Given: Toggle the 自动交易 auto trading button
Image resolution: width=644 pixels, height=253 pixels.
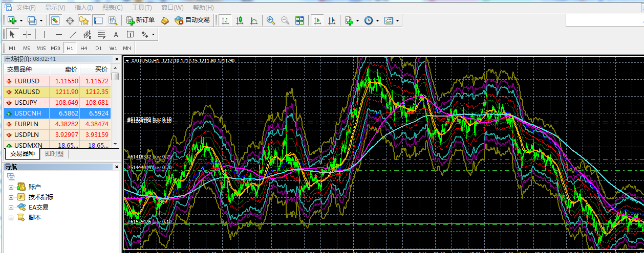Looking at the screenshot, I should click(x=192, y=20).
